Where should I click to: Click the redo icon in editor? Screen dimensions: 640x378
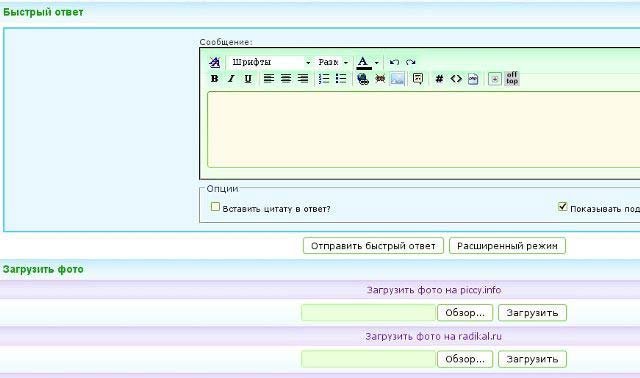tap(411, 62)
